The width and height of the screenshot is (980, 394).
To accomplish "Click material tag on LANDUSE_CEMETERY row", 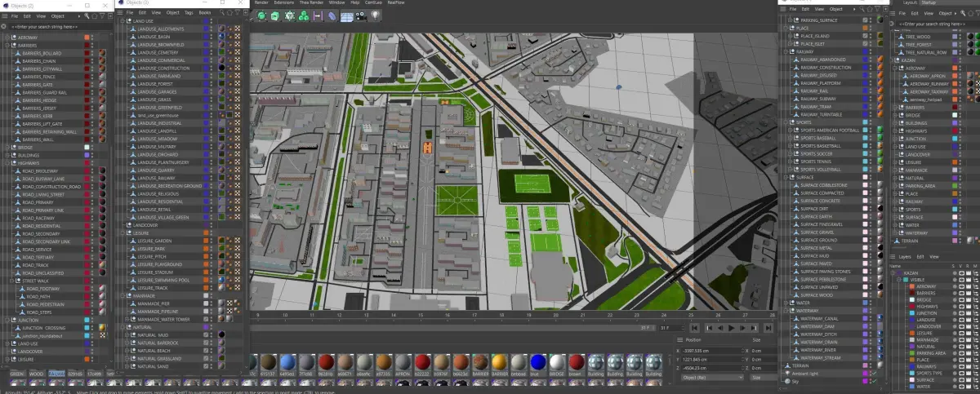I will tap(223, 52).
